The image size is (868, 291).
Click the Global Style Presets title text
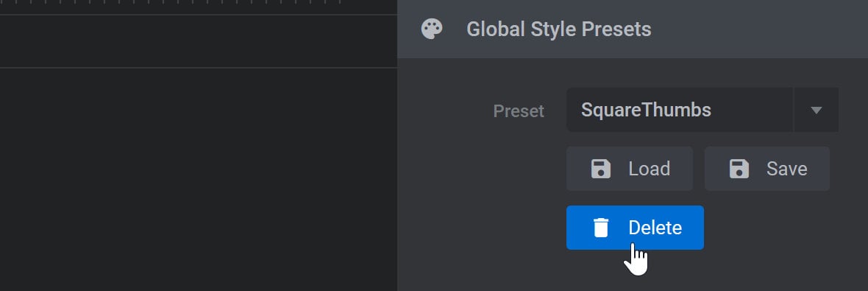point(559,29)
